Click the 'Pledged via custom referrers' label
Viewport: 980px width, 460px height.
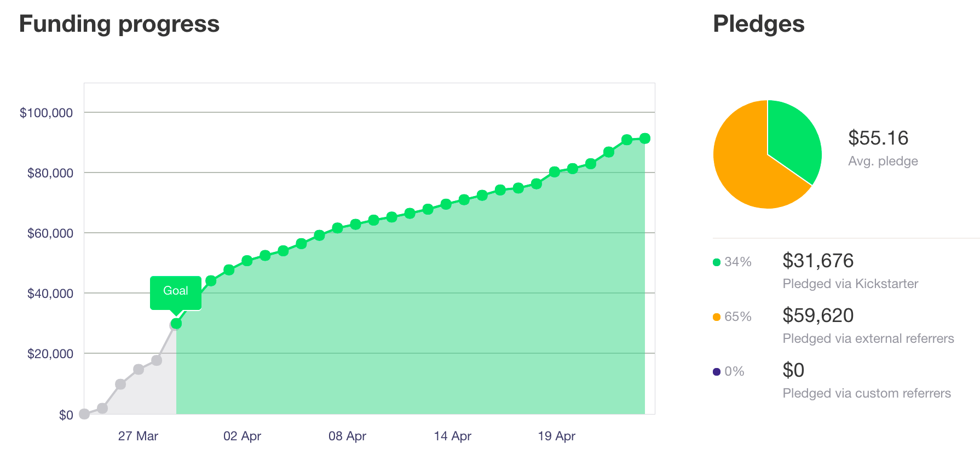(x=867, y=393)
